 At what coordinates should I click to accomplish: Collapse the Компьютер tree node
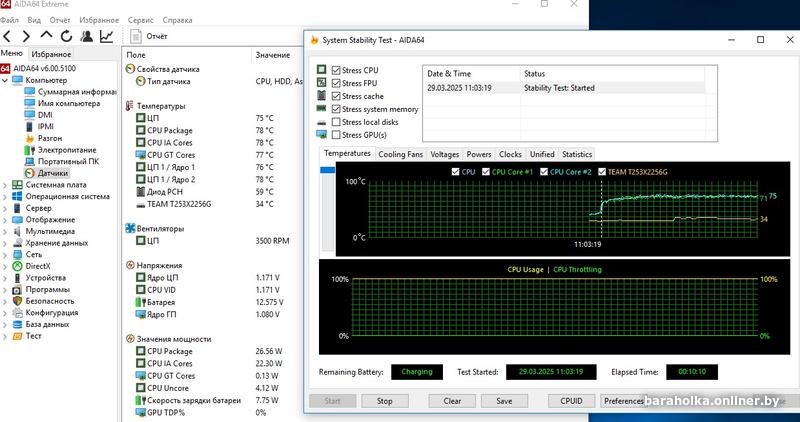click(5, 81)
